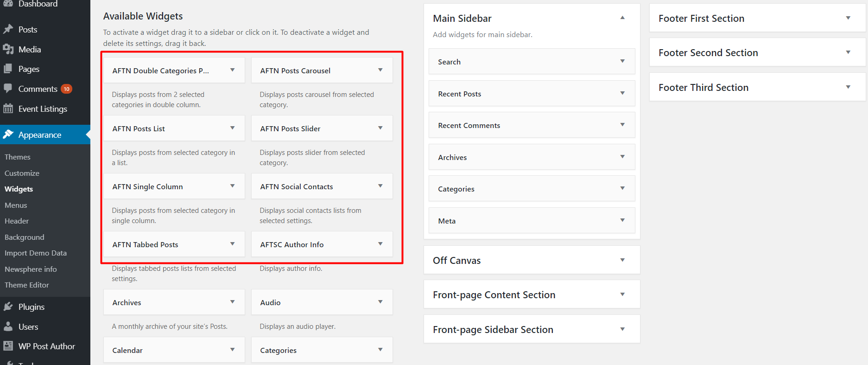Open Theme Editor link
The height and width of the screenshot is (365, 868).
click(x=27, y=285)
